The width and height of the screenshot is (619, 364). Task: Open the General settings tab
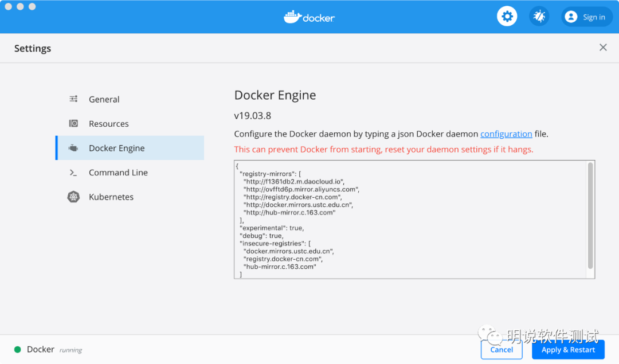click(104, 99)
